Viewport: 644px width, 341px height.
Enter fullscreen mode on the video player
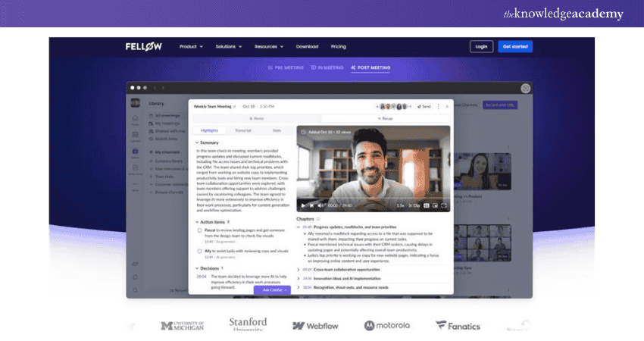click(x=445, y=205)
